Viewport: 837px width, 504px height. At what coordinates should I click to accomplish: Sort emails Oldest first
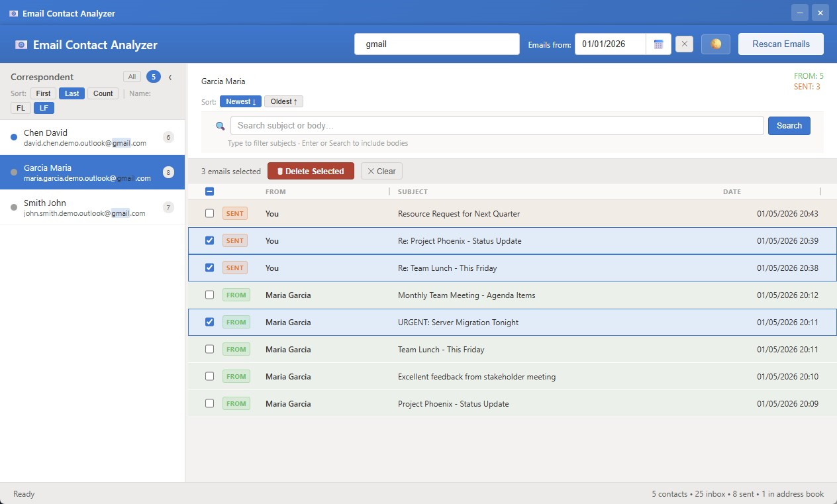[283, 101]
